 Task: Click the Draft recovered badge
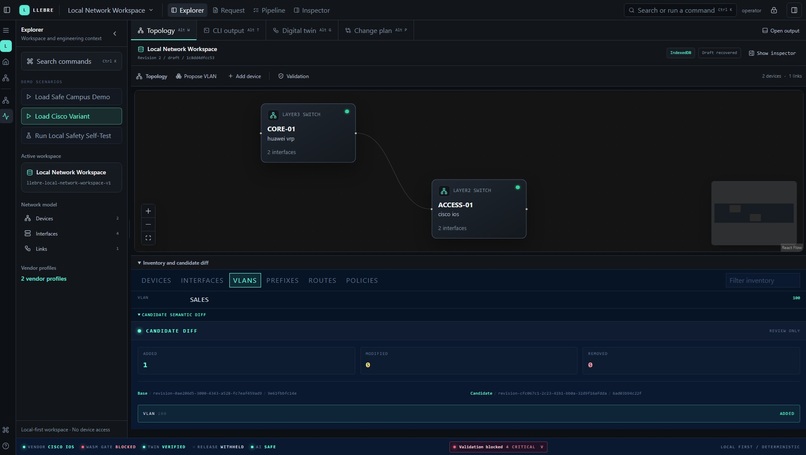tap(719, 53)
